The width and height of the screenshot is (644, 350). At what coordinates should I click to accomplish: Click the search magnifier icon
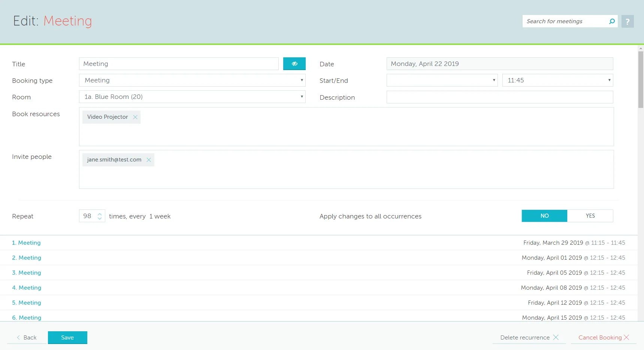[612, 21]
